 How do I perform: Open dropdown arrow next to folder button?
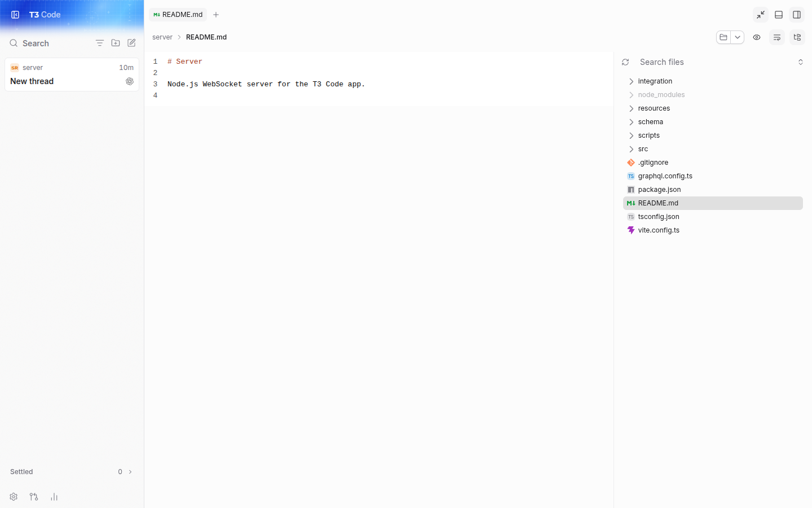[x=738, y=37]
